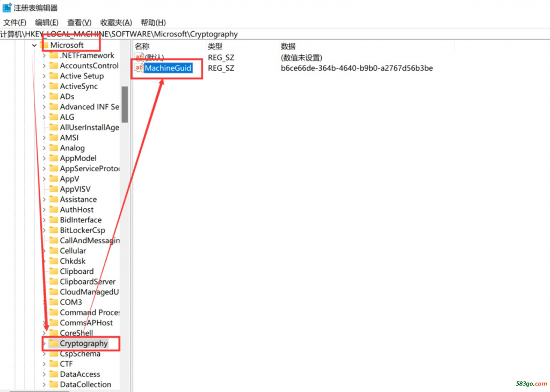Click the (数值未设置) data cell
Screen dimensions: 550x392
301,57
